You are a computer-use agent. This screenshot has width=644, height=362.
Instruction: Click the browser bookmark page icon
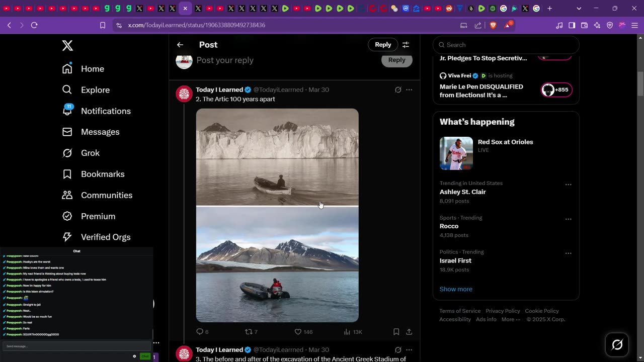click(103, 25)
